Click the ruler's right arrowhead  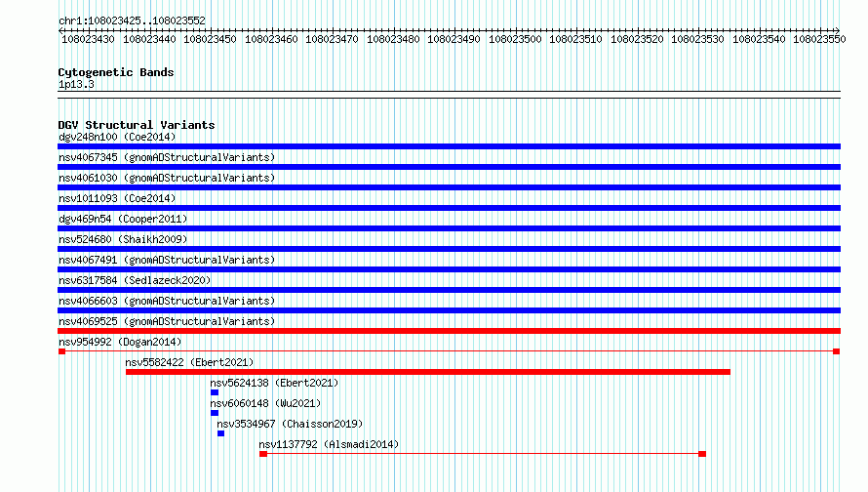838,30
